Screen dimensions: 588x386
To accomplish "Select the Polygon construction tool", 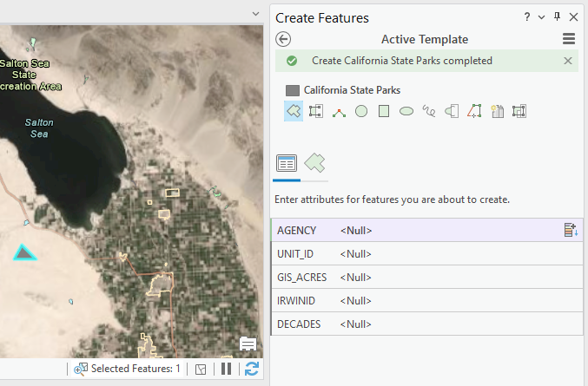I will coord(294,111).
